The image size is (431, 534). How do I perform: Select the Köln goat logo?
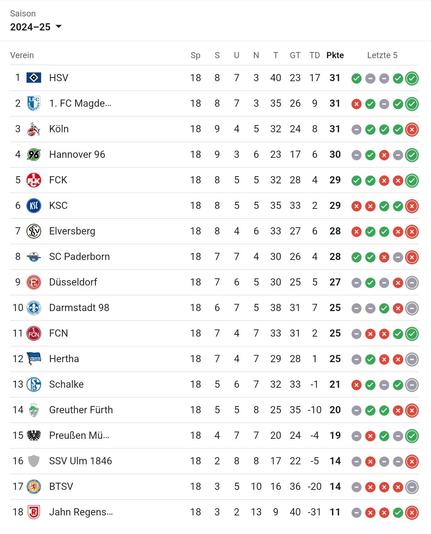click(34, 129)
